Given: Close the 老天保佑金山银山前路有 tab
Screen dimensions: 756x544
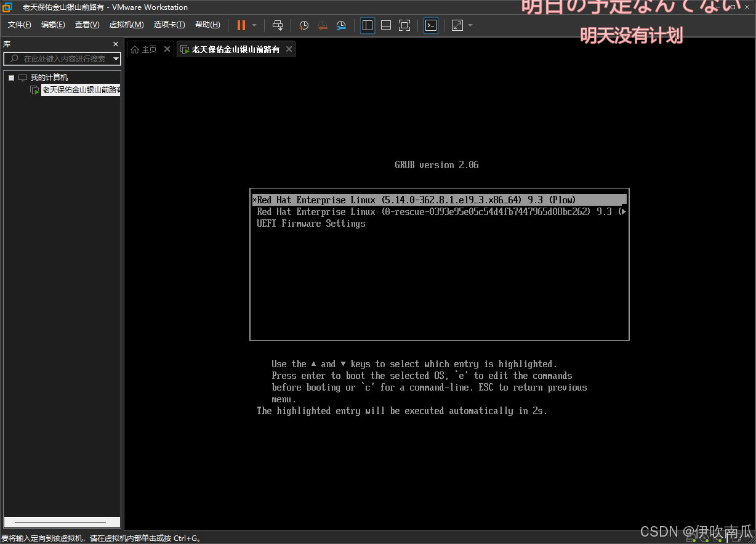Looking at the screenshot, I should pyautogui.click(x=289, y=49).
